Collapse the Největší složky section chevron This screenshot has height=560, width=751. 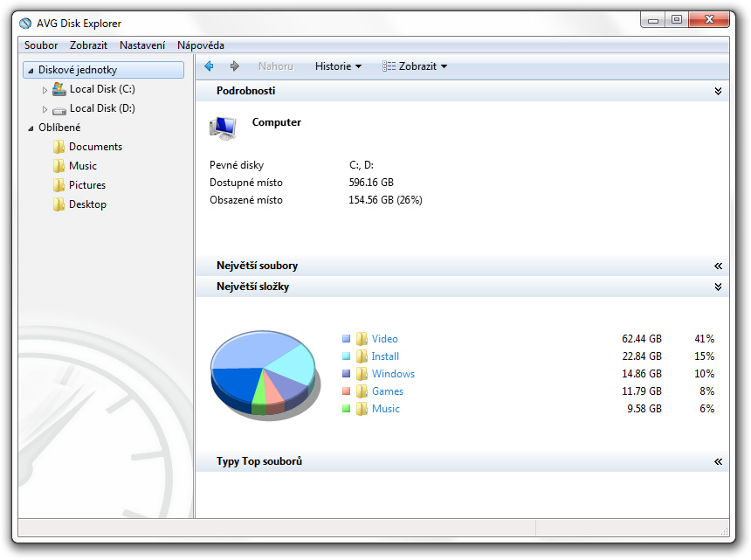[x=718, y=287]
